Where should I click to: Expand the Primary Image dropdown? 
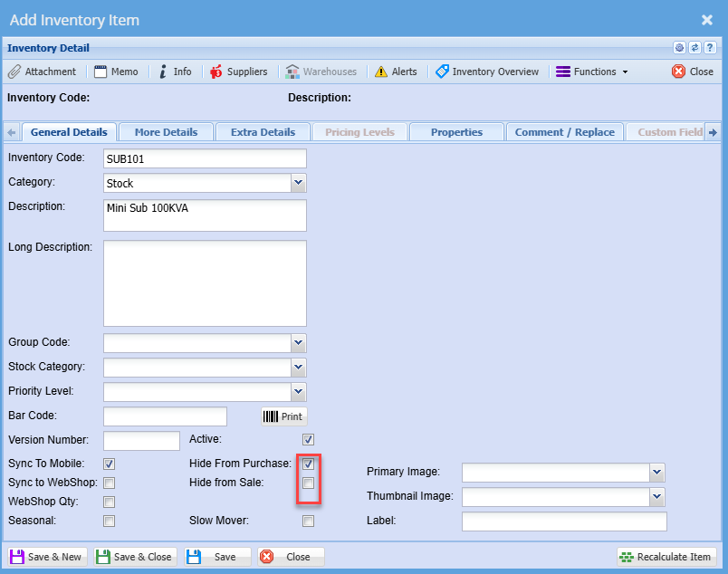657,473
